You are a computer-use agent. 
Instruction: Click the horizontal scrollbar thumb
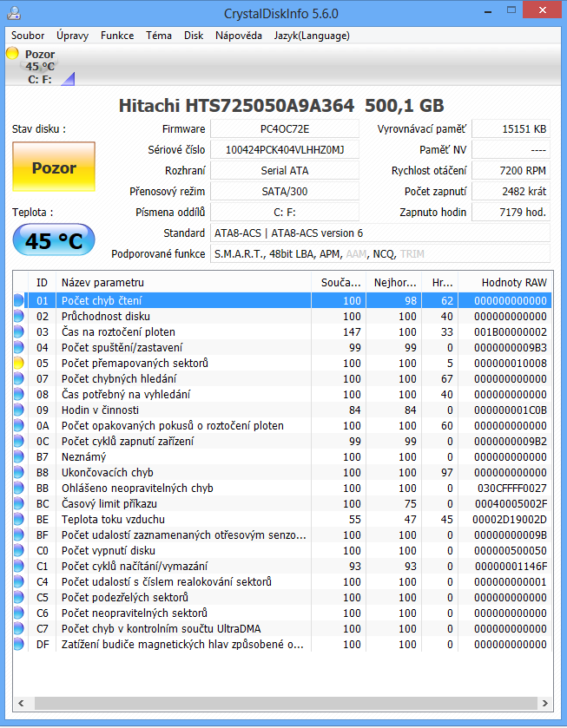pos(286,704)
